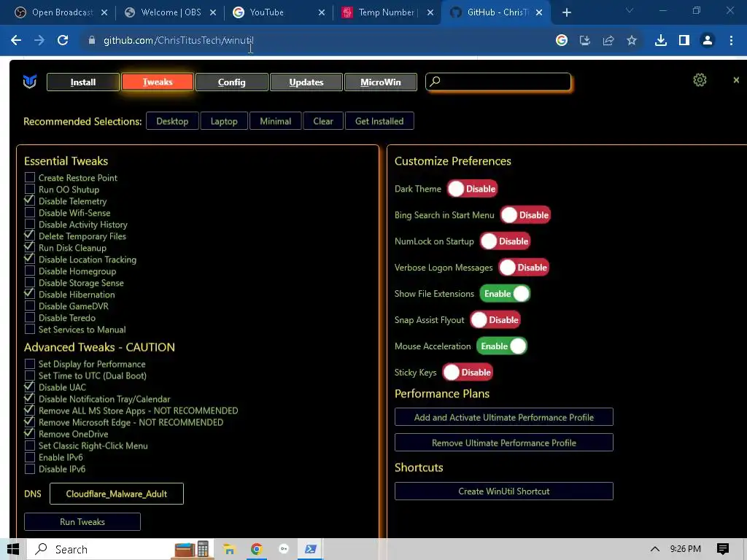Close the Temp Number tab
747x560 pixels.
430,12
